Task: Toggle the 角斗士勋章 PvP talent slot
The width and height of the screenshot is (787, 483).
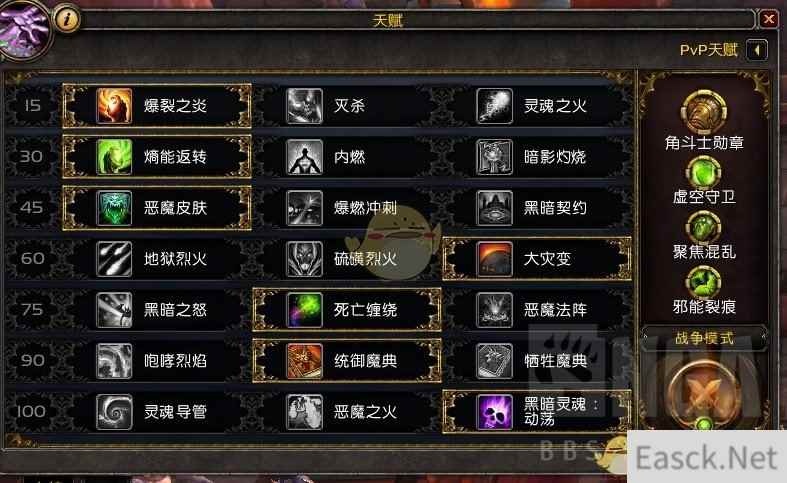Action: pos(703,111)
